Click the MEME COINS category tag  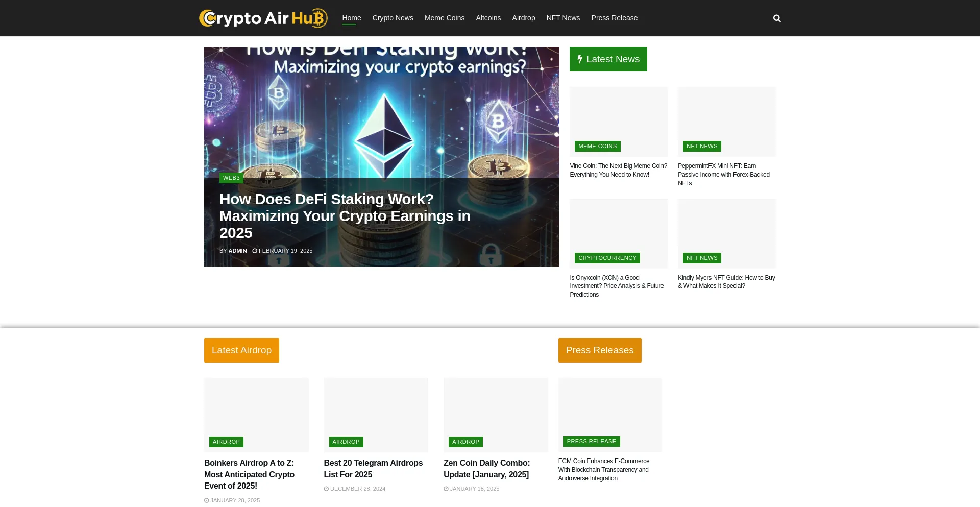(597, 146)
